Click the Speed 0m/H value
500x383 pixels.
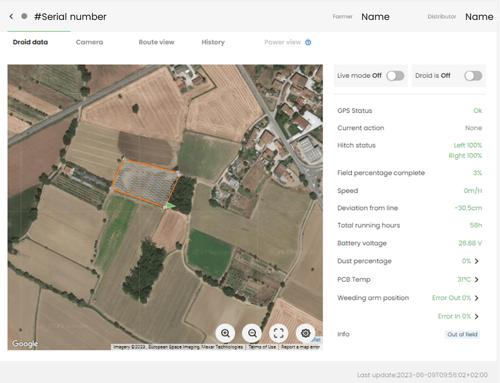473,191
